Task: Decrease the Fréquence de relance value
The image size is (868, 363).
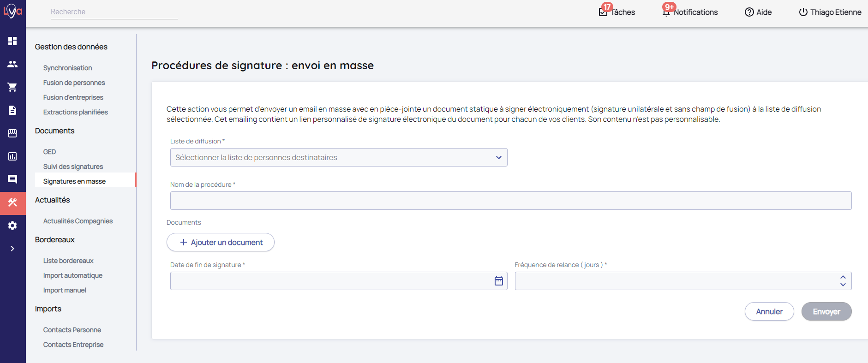Action: point(843,285)
